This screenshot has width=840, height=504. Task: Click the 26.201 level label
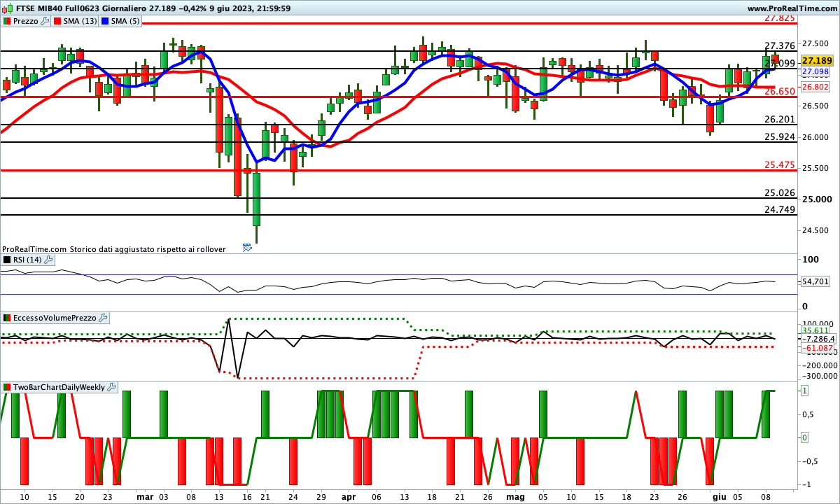pyautogui.click(x=779, y=120)
